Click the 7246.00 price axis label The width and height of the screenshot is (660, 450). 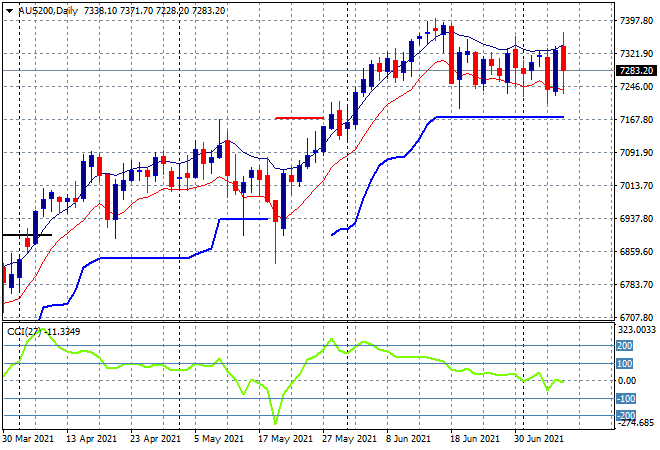point(636,87)
